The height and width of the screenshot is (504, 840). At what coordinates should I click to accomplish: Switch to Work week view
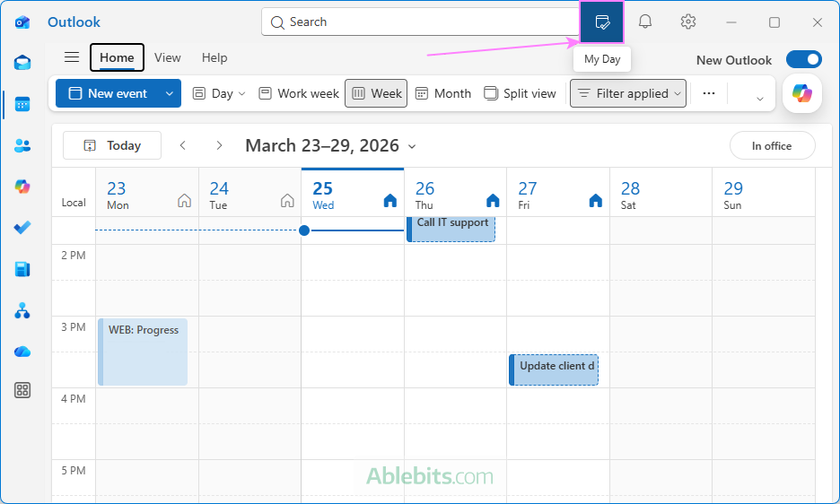pyautogui.click(x=298, y=93)
